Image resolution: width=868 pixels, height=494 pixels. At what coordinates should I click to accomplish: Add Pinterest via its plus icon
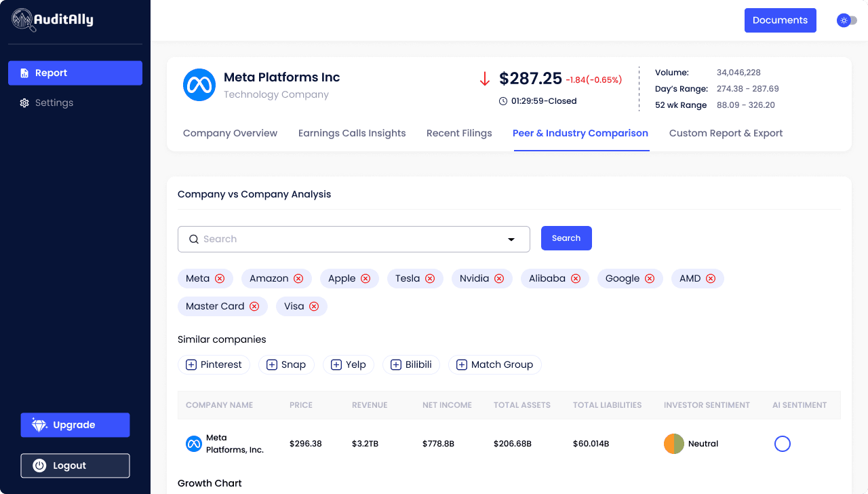click(191, 365)
